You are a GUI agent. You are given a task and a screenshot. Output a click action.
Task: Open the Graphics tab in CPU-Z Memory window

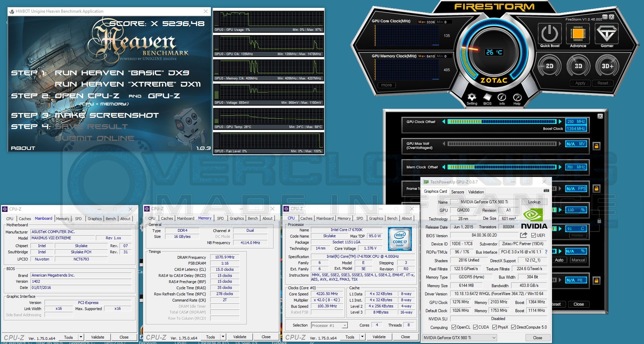pyautogui.click(x=237, y=218)
